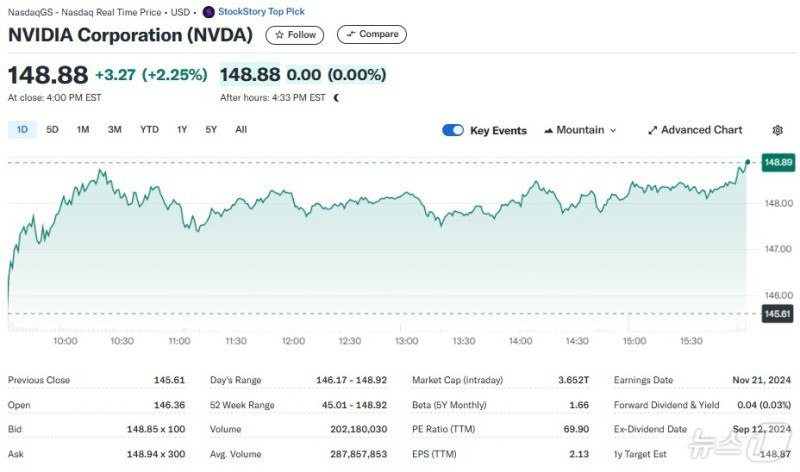This screenshot has height=472, width=800.
Task: Select the 1Y range tab
Action: click(182, 130)
